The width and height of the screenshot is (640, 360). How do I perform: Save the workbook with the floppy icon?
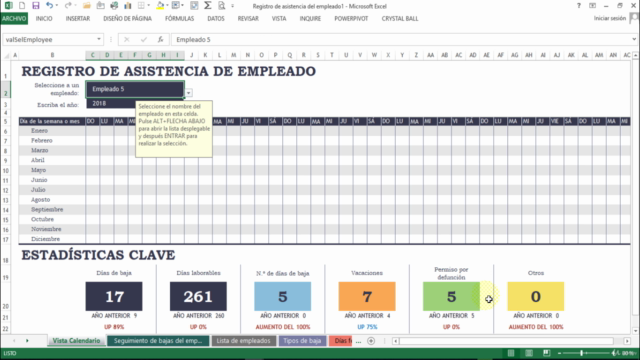click(x=36, y=6)
